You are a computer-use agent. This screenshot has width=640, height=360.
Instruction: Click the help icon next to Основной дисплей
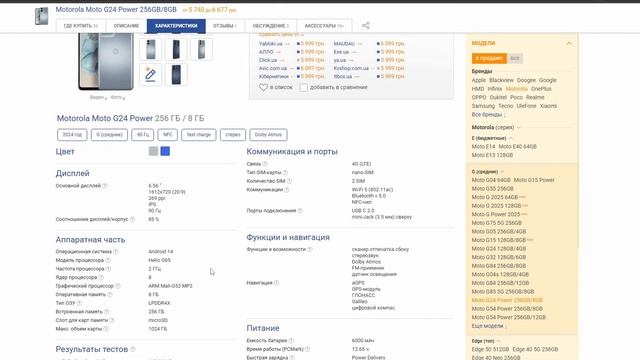pyautogui.click(x=105, y=186)
